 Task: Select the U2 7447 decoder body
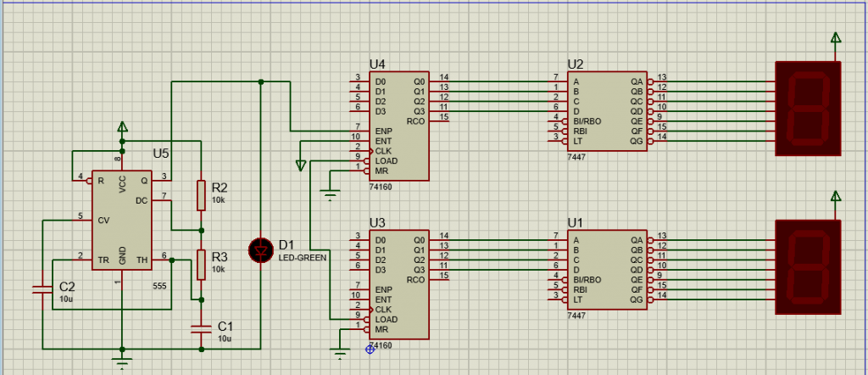click(x=607, y=111)
